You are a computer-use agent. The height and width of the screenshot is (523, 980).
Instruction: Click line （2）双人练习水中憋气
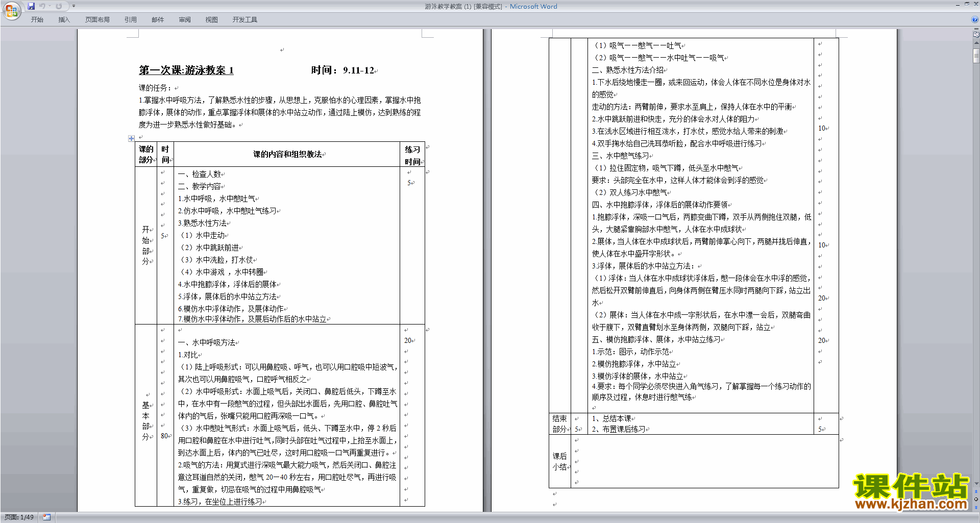[629, 192]
